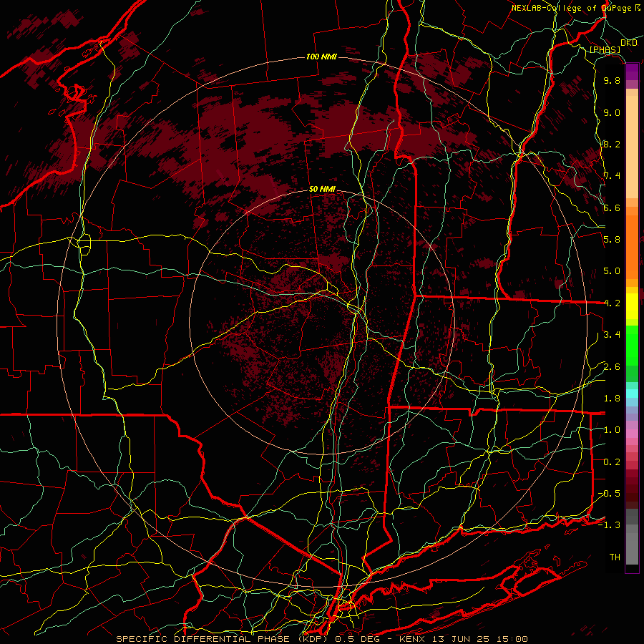The image size is (644, 644).
Task: Click the KENX 13 JUN 25 15:00 timestamp
Action: [463, 639]
